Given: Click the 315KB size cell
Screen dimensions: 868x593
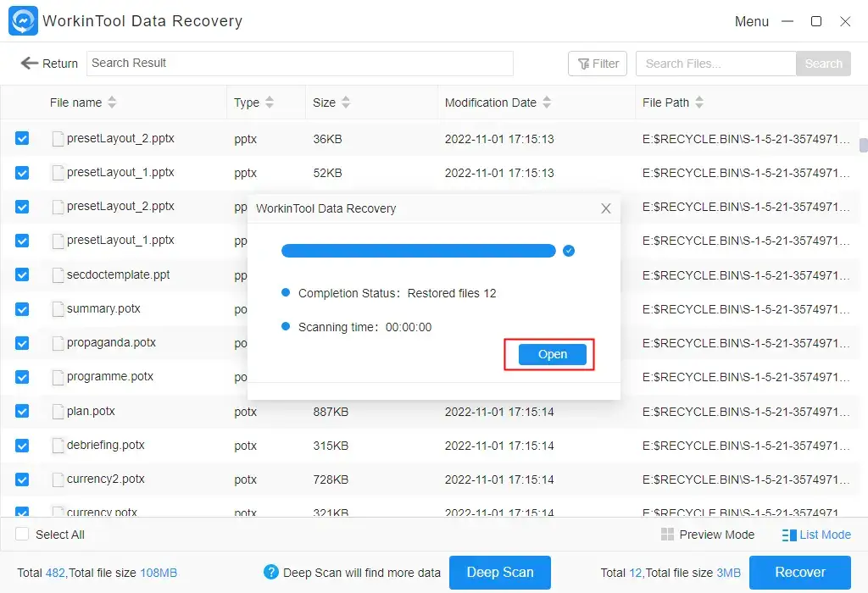Looking at the screenshot, I should (331, 446).
